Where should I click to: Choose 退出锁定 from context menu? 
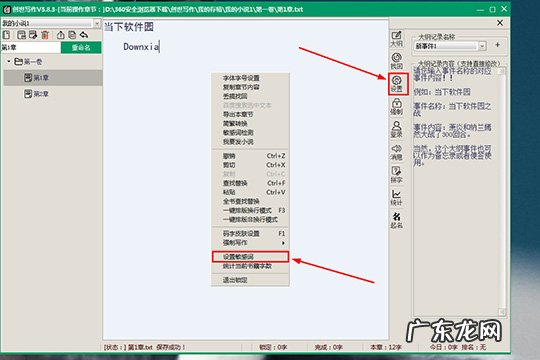coord(250,280)
